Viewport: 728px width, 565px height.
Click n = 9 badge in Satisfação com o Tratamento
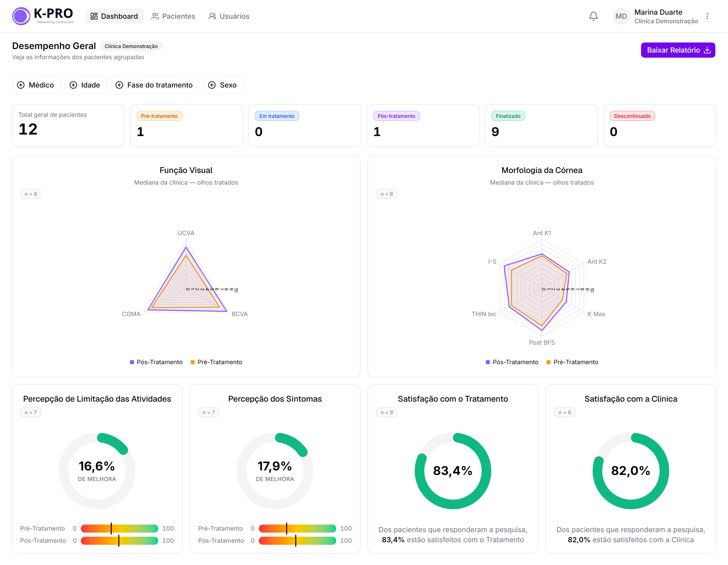(387, 412)
